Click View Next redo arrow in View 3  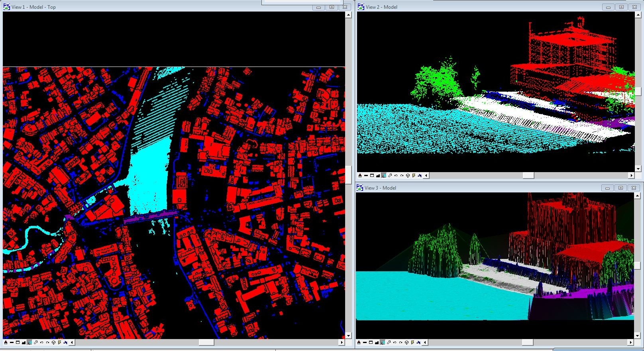coord(401,342)
